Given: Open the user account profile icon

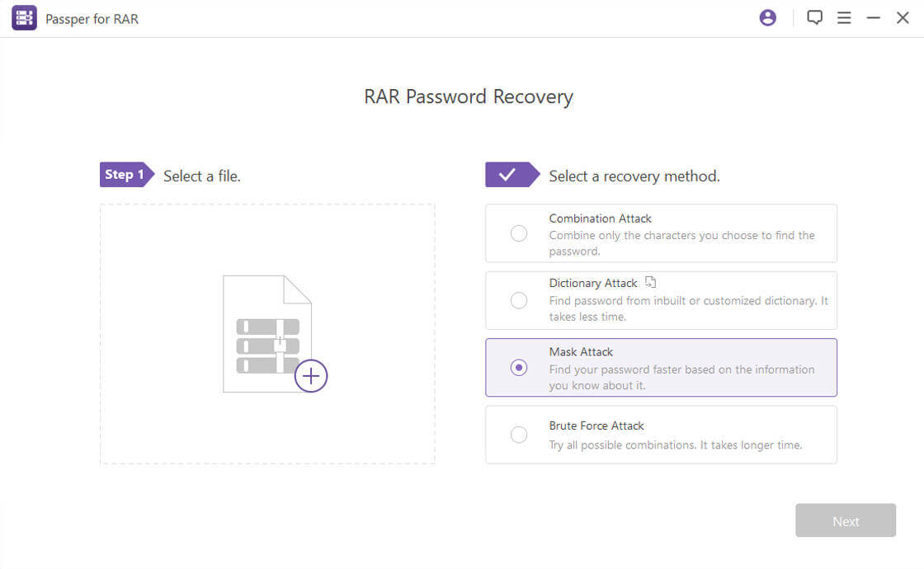Looking at the screenshot, I should [768, 18].
